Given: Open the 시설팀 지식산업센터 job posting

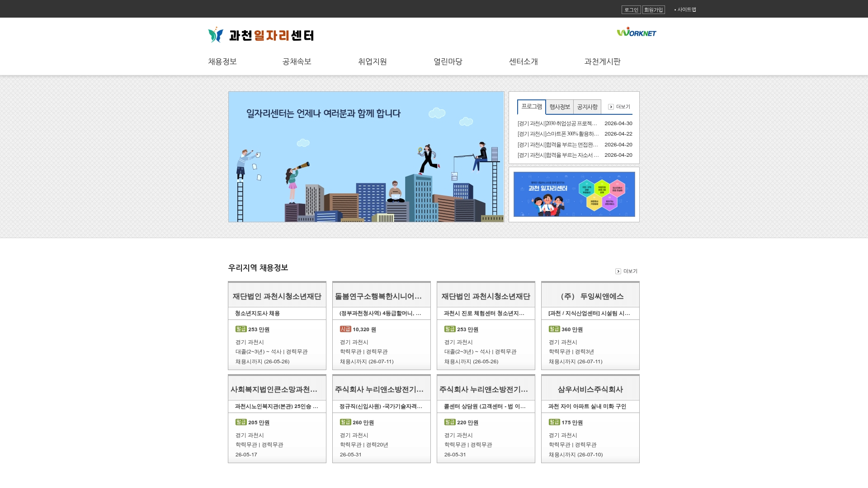Looking at the screenshot, I should pyautogui.click(x=589, y=313).
